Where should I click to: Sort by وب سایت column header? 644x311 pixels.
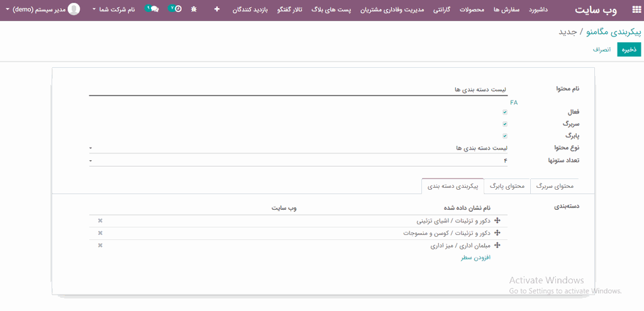coord(284,208)
